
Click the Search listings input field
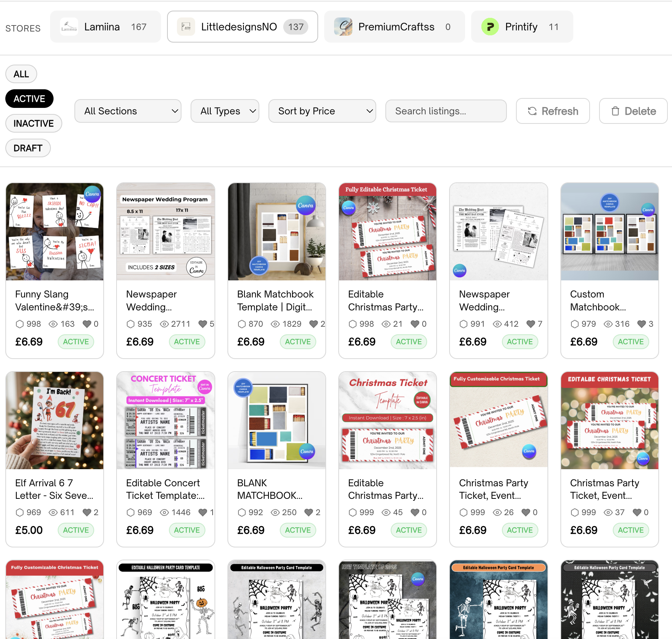point(445,111)
